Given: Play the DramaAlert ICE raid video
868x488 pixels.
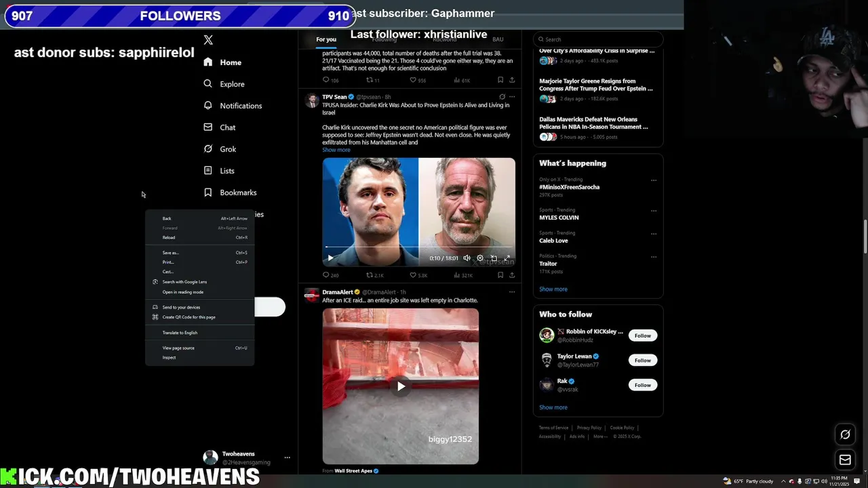Looking at the screenshot, I should (401, 386).
